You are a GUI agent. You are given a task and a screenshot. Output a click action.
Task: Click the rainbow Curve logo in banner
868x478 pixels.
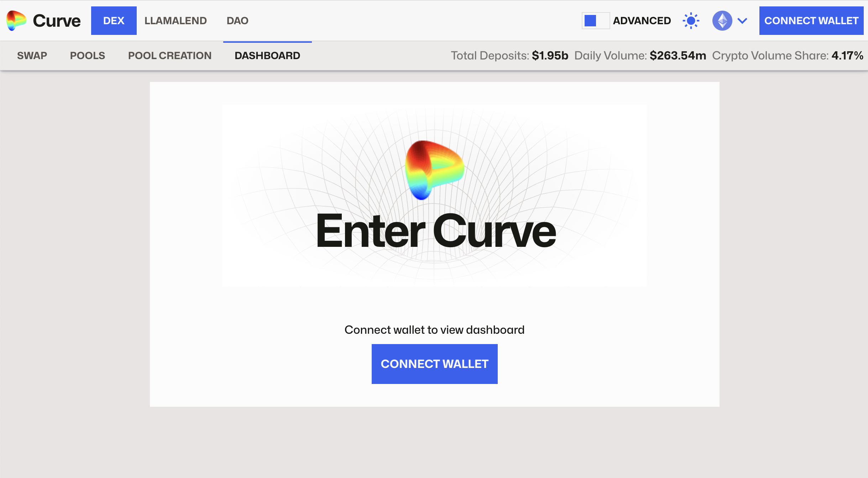[434, 170]
